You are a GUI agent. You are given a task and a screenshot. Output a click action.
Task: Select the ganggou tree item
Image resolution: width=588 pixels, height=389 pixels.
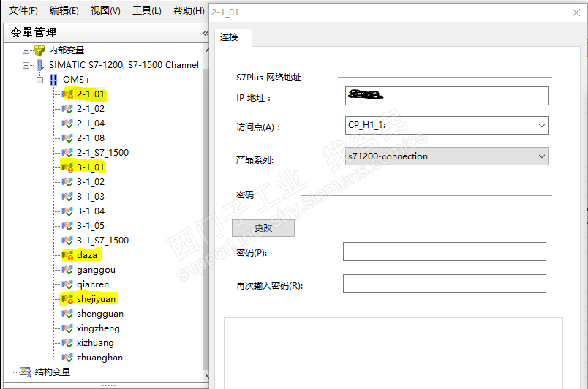click(x=96, y=270)
